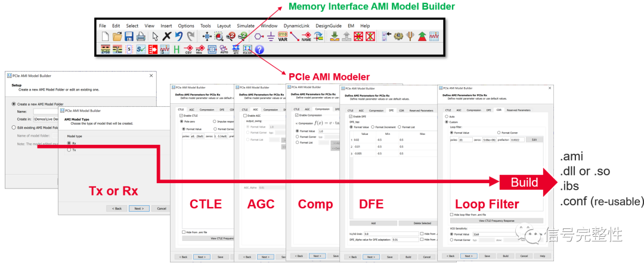Click the VAR variable equation icon
644x263 pixels.
pos(283,36)
